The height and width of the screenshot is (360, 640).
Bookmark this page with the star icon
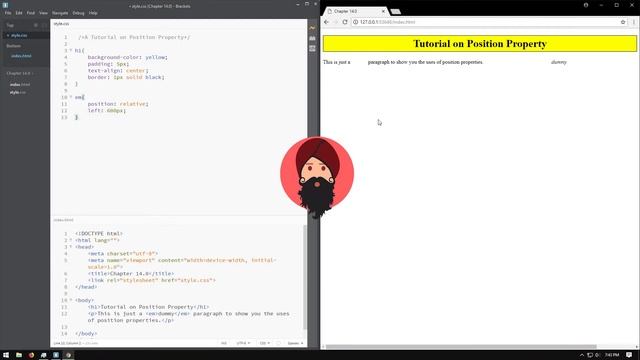click(623, 22)
